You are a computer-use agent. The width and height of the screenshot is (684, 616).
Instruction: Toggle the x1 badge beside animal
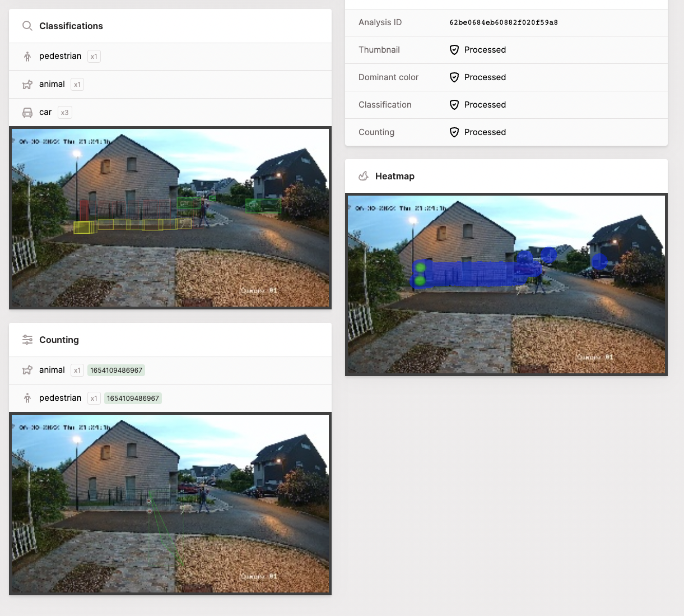click(77, 84)
